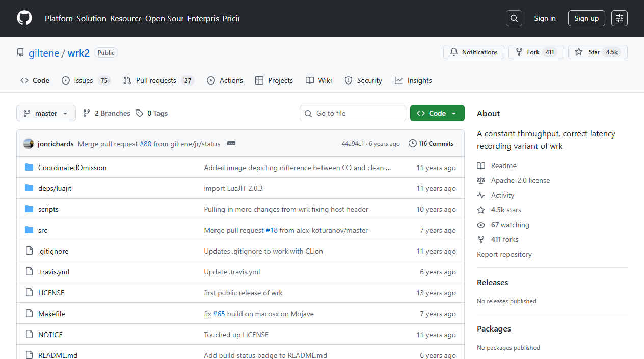This screenshot has height=359, width=644.
Task: View the 0 Tags link
Action: click(x=151, y=113)
